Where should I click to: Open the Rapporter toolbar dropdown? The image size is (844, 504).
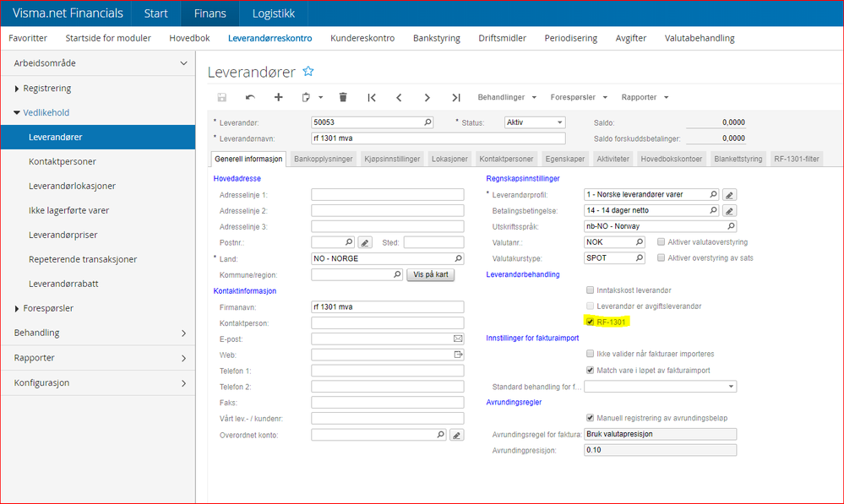645,97
